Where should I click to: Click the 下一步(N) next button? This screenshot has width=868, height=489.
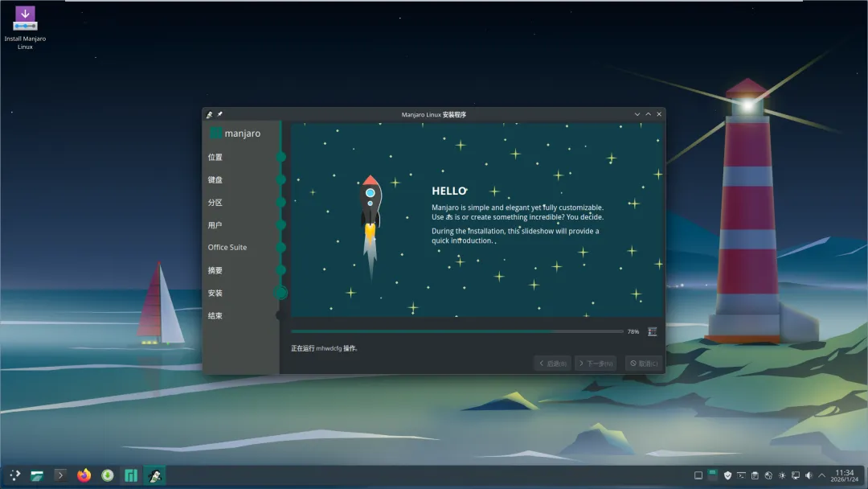596,364
